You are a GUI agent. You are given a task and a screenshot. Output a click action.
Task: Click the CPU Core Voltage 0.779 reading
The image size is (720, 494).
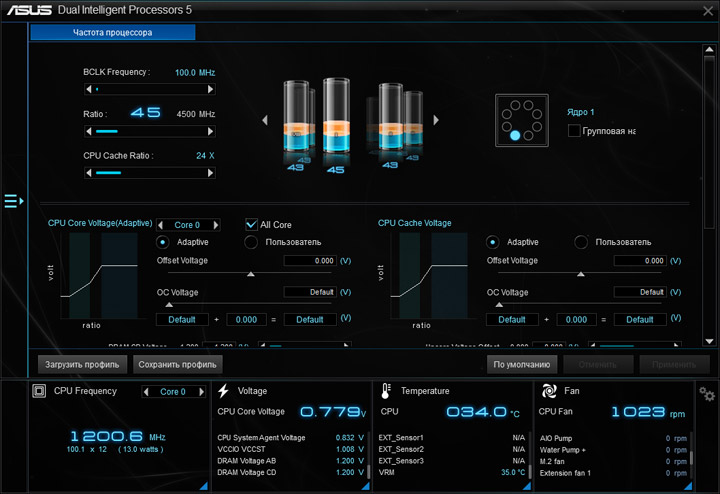tap(333, 412)
